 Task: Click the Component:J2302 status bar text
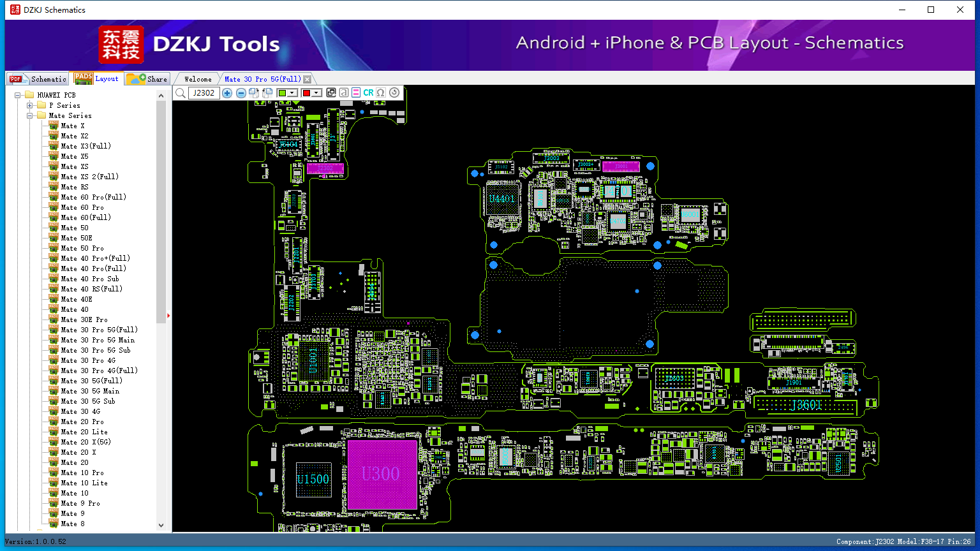(x=866, y=541)
